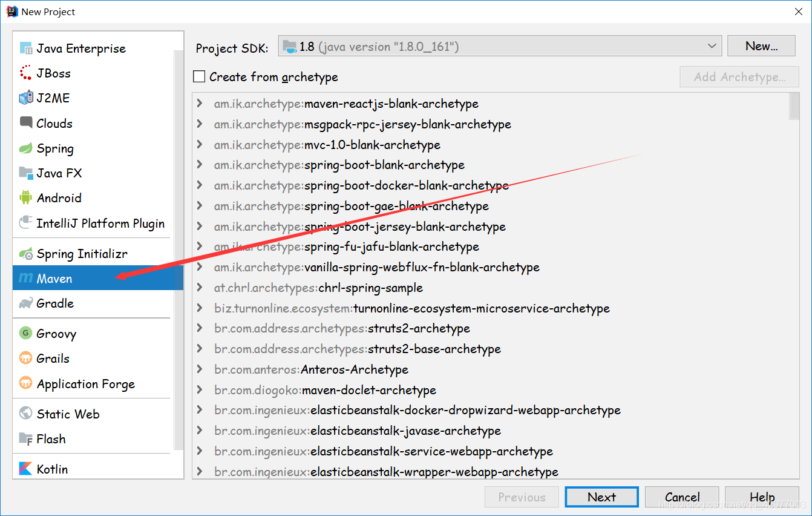Viewport: 812px width, 516px height.
Task: Select spring-boot-jersey-blank-archetype row
Action: coord(491,227)
